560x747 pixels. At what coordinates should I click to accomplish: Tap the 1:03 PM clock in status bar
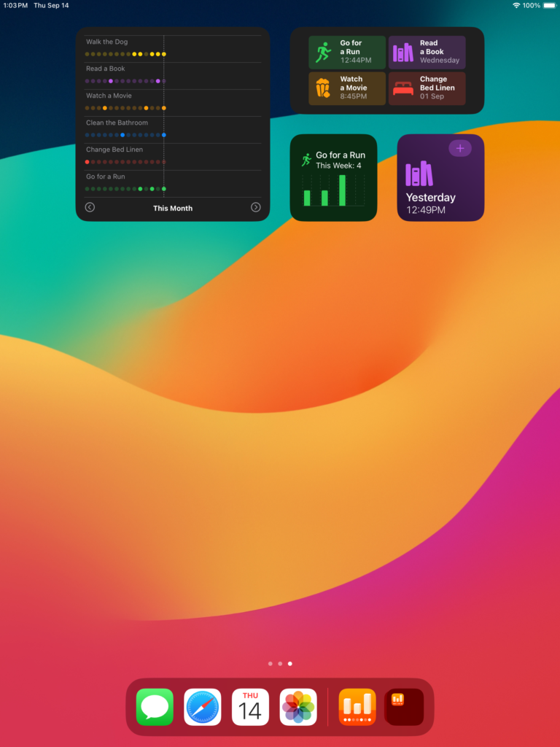point(15,6)
